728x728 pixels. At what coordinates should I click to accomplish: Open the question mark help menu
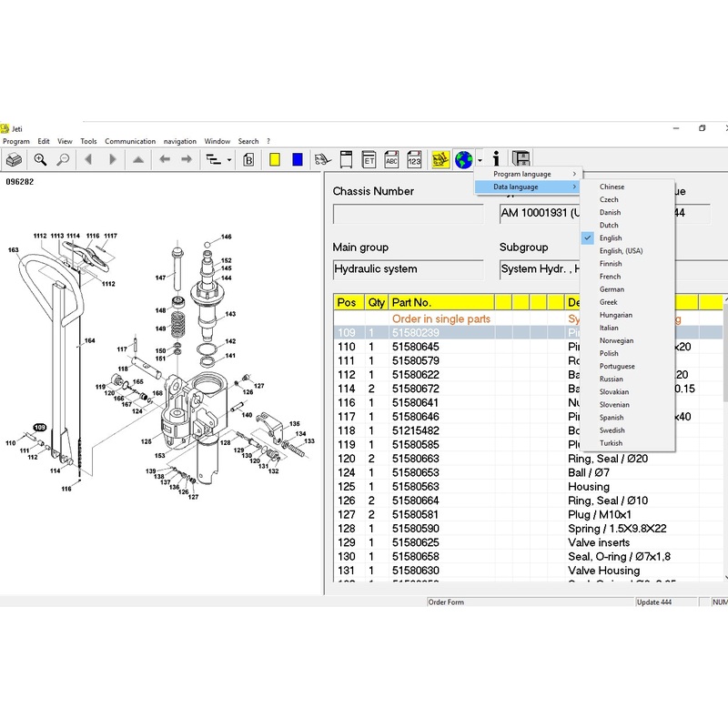tap(268, 141)
